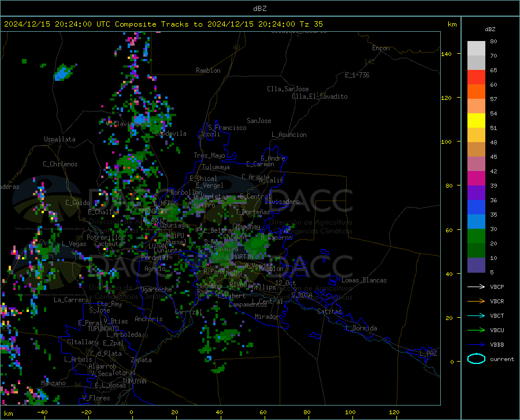
Task: Click the Ugarteche place label
Action: (x=156, y=289)
